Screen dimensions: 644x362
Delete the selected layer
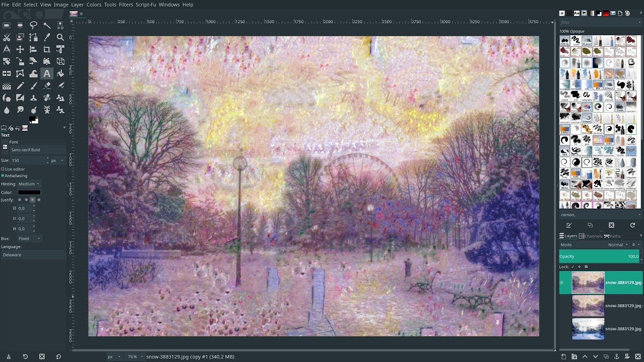click(x=638, y=356)
